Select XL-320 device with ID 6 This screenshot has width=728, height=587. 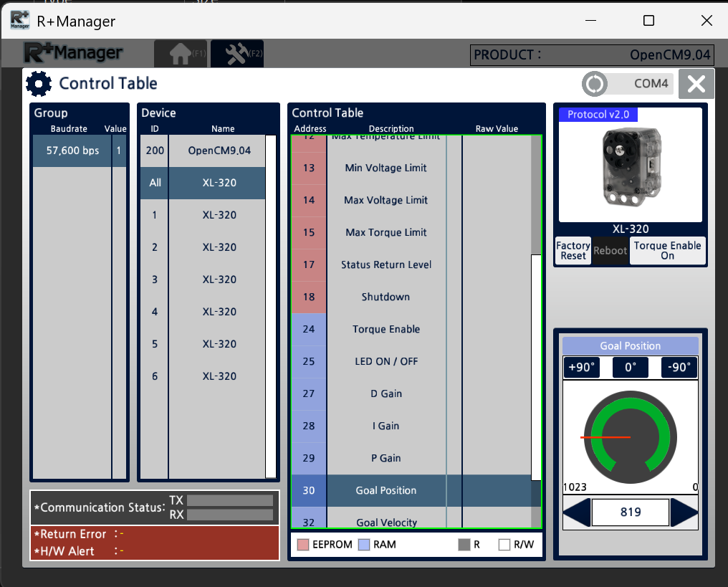(203, 376)
